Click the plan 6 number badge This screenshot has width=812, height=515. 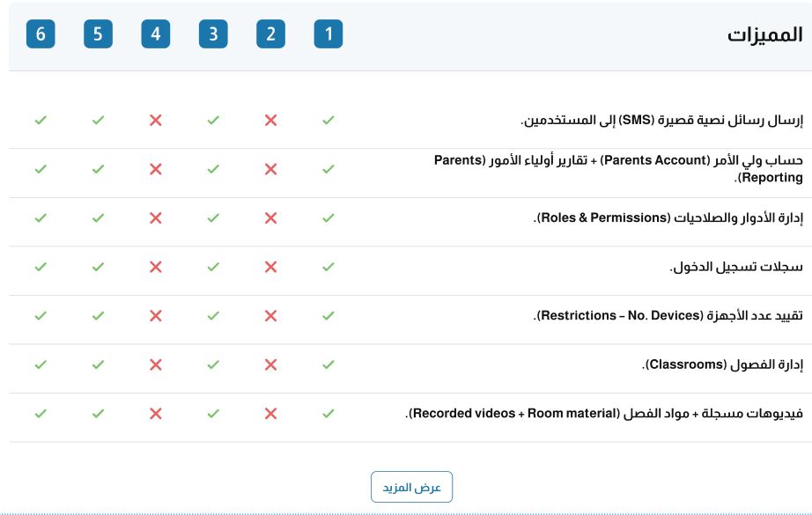[x=41, y=34]
